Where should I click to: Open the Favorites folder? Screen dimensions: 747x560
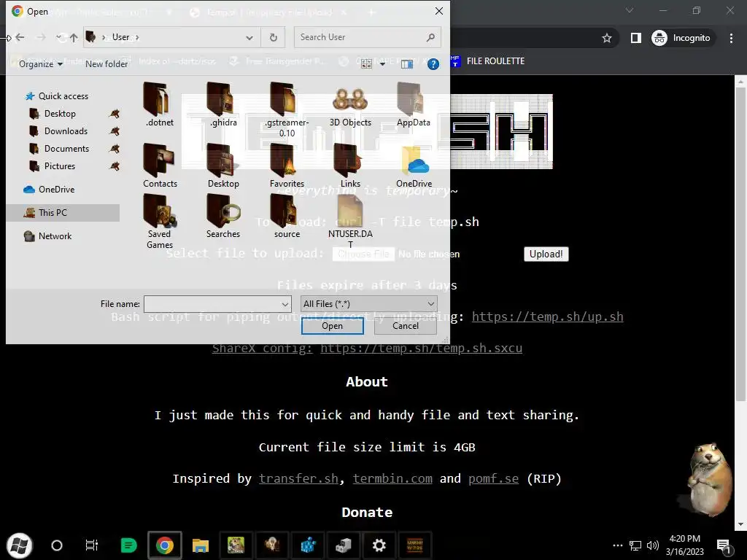pyautogui.click(x=287, y=166)
